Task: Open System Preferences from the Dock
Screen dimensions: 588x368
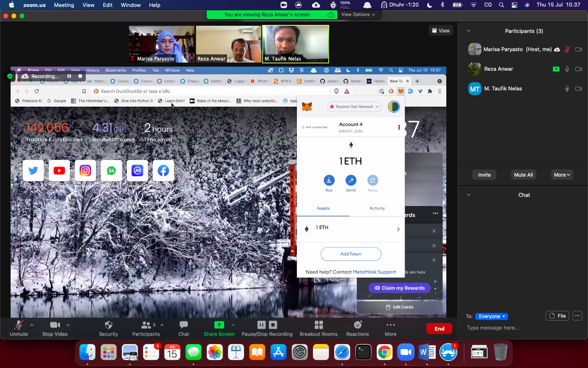Action: (300, 352)
